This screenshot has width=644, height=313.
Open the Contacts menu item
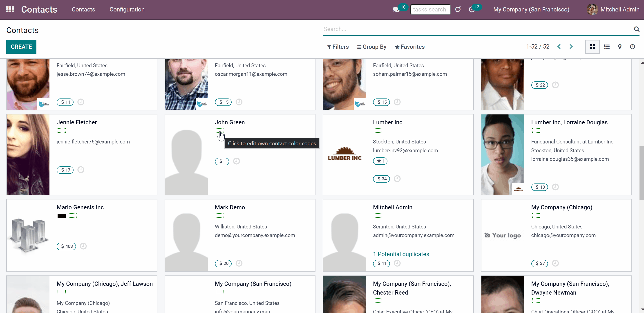point(83,9)
